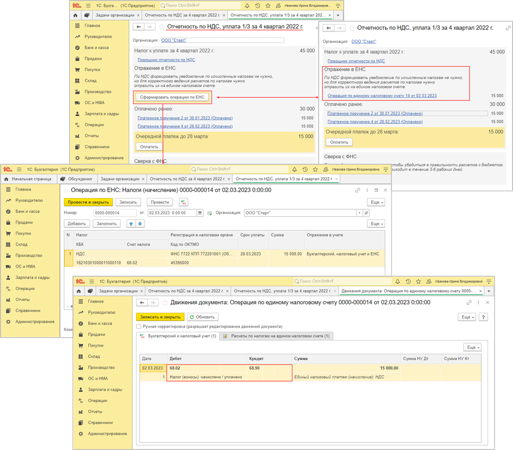Expand Еще menu above the taxes table

376,224
